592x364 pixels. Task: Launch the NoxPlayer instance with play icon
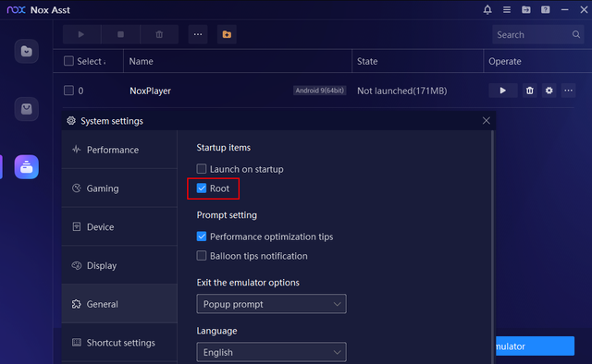[x=503, y=91]
